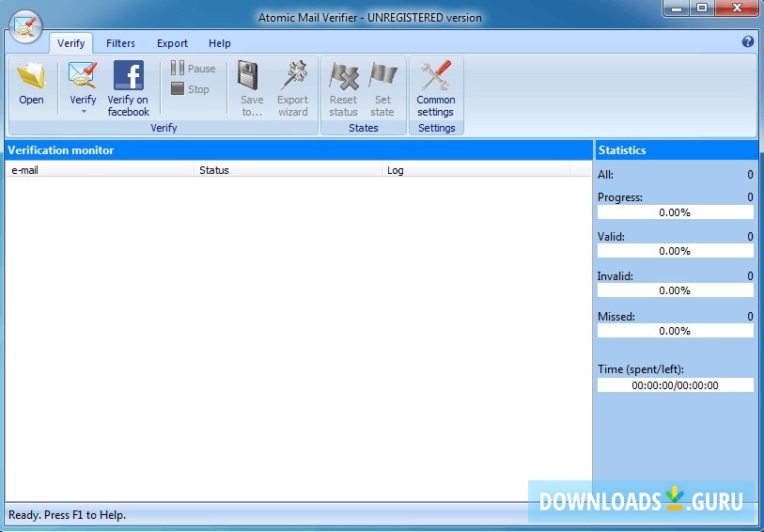Click the Statistics panel header
Screen dimensions: 764x532
pyautogui.click(x=677, y=150)
